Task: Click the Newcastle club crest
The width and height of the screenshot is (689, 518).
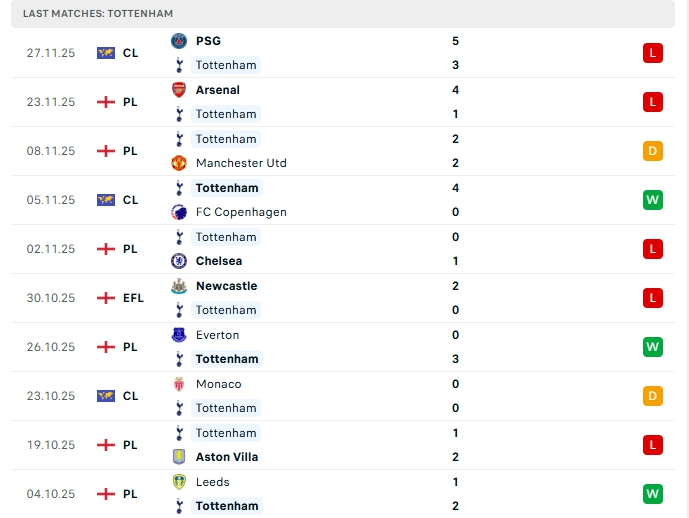Action: coord(179,286)
